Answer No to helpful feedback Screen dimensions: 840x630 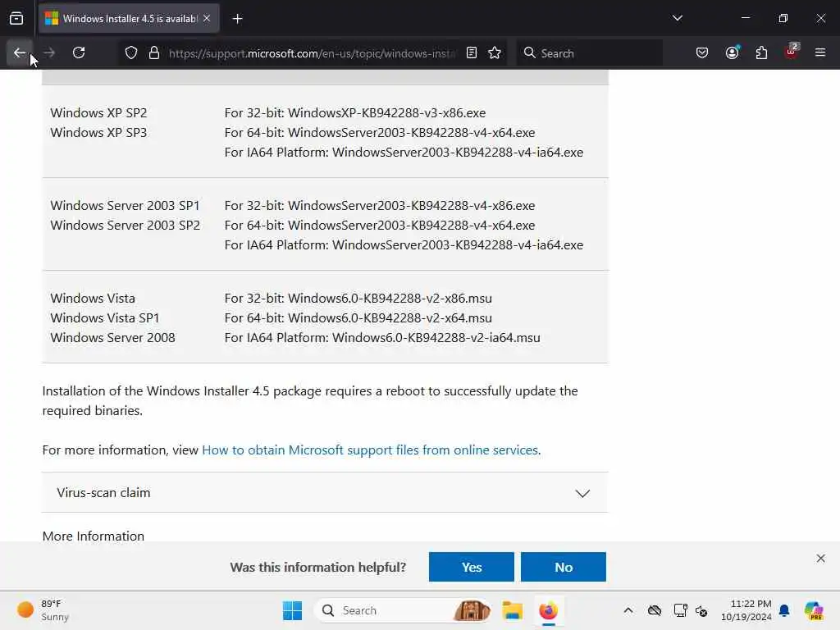click(564, 567)
